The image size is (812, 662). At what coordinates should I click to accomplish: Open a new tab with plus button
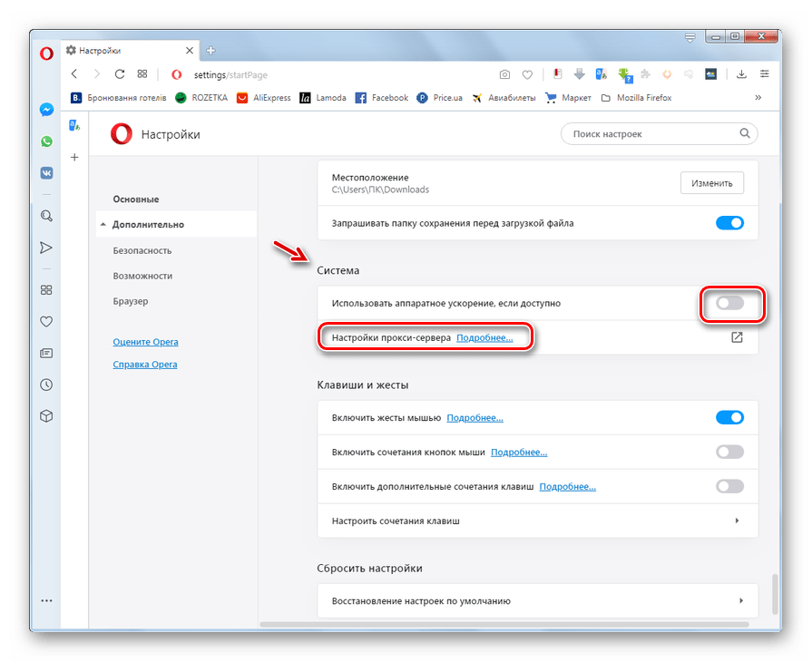click(x=210, y=50)
